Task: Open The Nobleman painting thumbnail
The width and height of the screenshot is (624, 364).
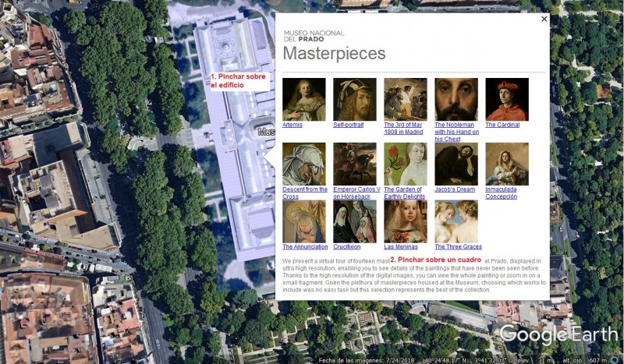Action: click(x=456, y=100)
